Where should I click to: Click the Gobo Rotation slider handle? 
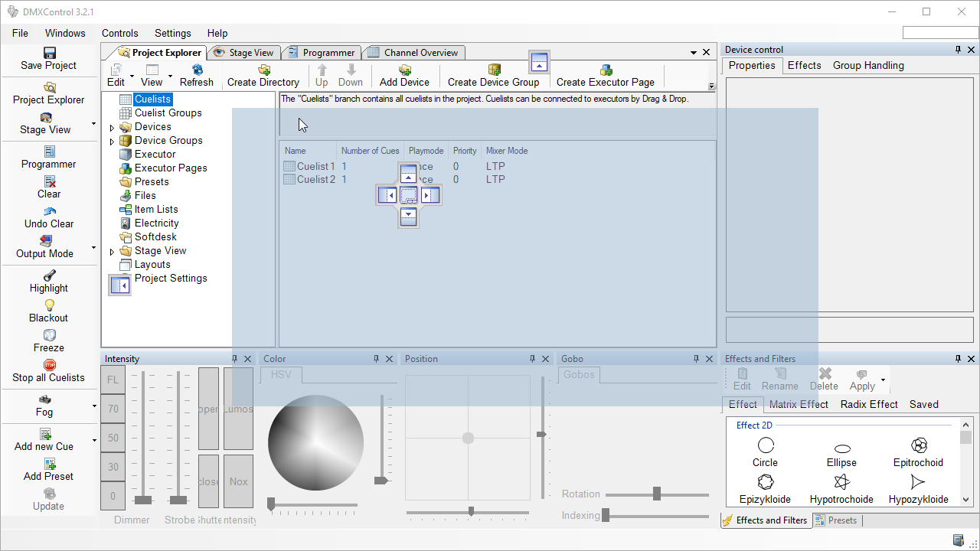pos(657,494)
